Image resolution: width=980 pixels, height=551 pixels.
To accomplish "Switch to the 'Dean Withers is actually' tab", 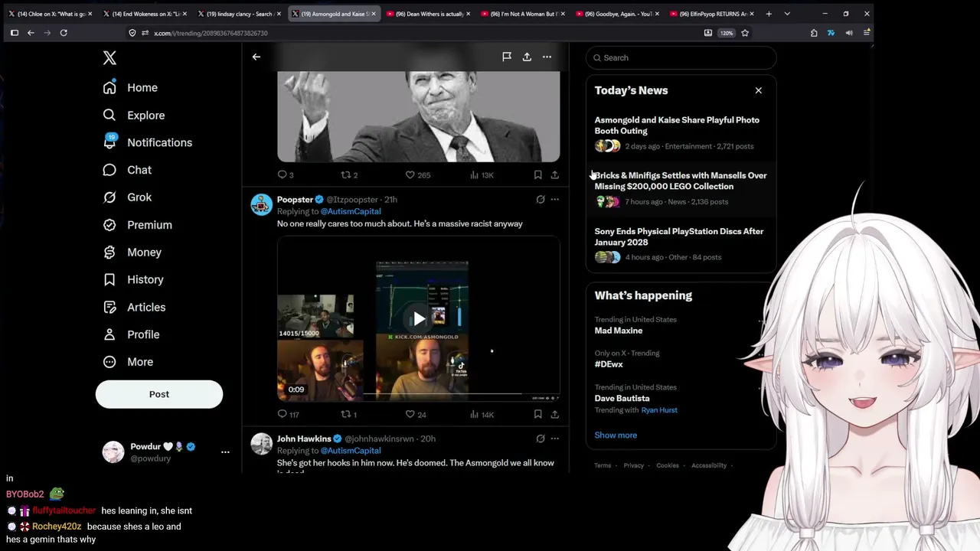I will [427, 14].
